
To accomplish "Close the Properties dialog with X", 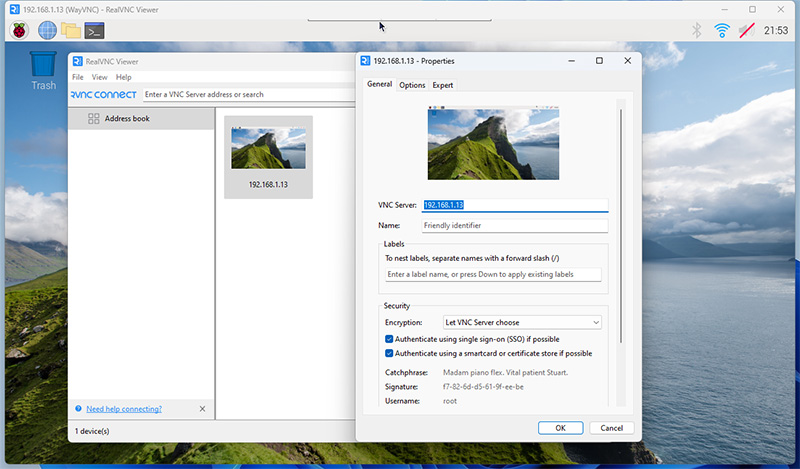I will pos(628,61).
